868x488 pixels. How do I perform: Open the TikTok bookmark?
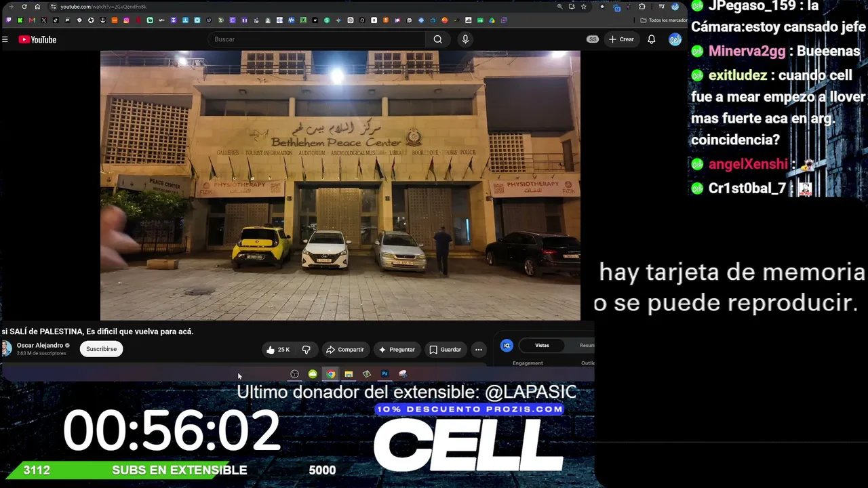click(56, 20)
